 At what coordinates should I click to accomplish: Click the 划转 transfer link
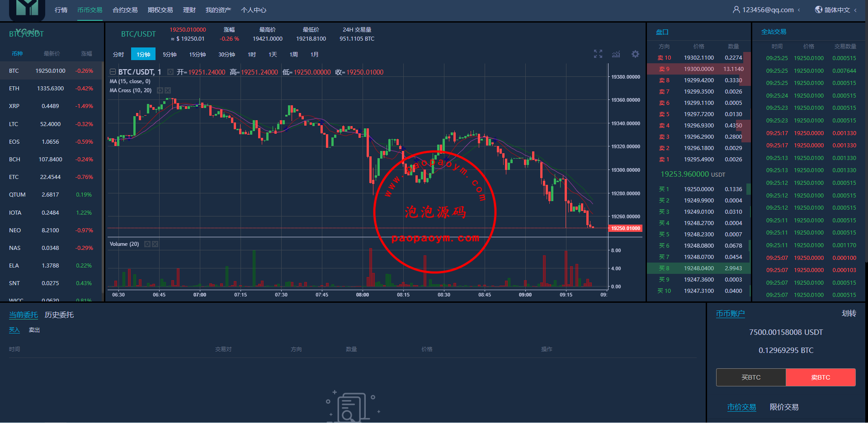849,313
